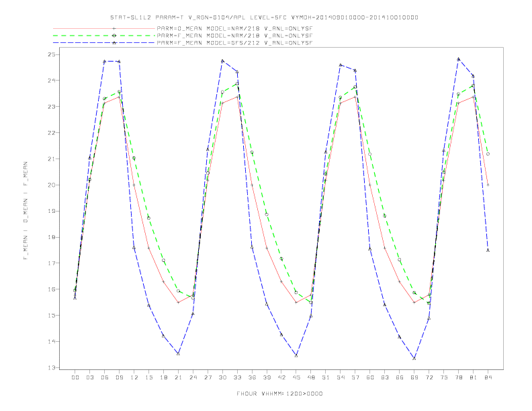Click x-axis forecast hour label 81
The width and height of the screenshot is (532, 411).
point(474,377)
